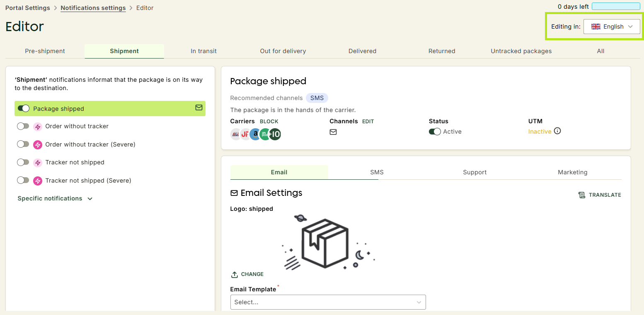Click the shipped box logo image
The width and height of the screenshot is (644, 315).
pos(328,242)
